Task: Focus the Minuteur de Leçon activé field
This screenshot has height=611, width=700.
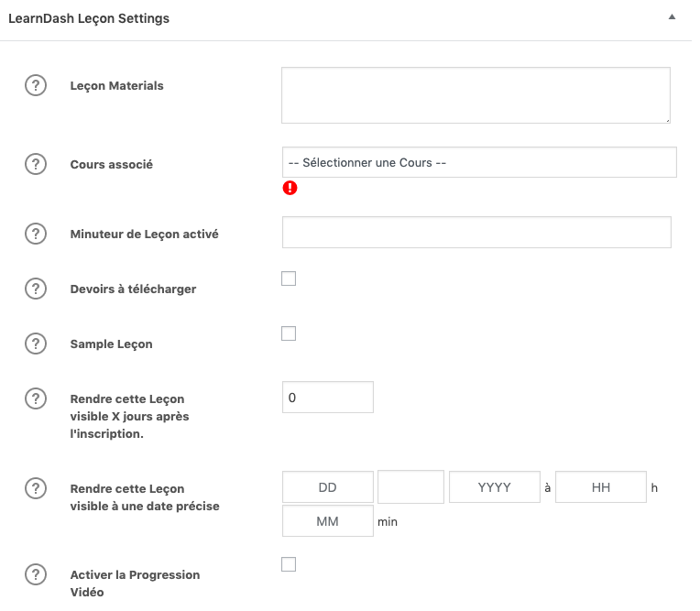Action: point(476,233)
